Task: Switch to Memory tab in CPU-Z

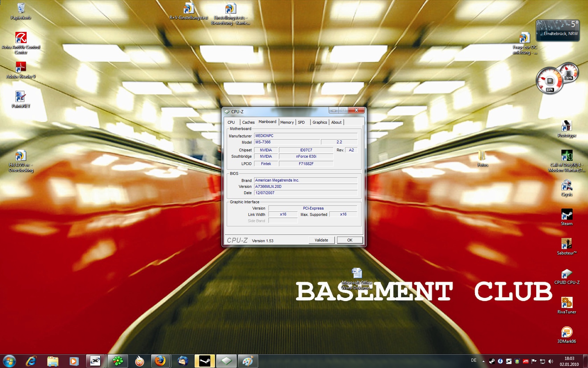Action: 287,122
